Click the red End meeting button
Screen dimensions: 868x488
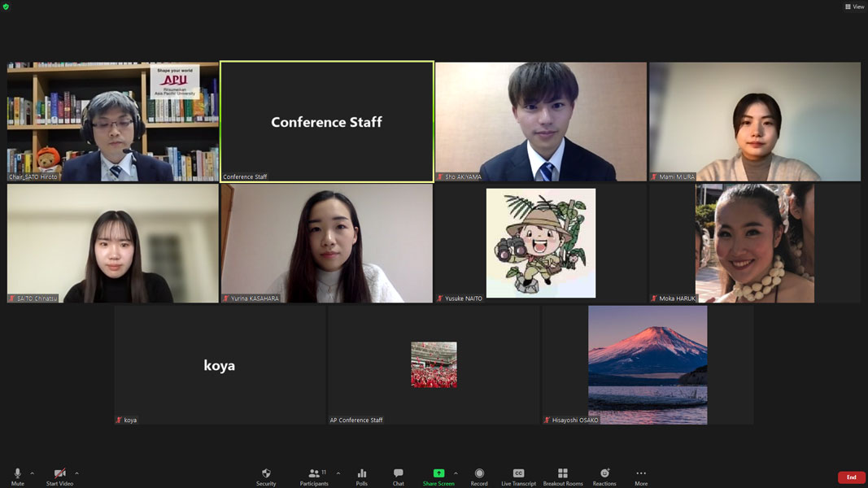click(x=851, y=477)
